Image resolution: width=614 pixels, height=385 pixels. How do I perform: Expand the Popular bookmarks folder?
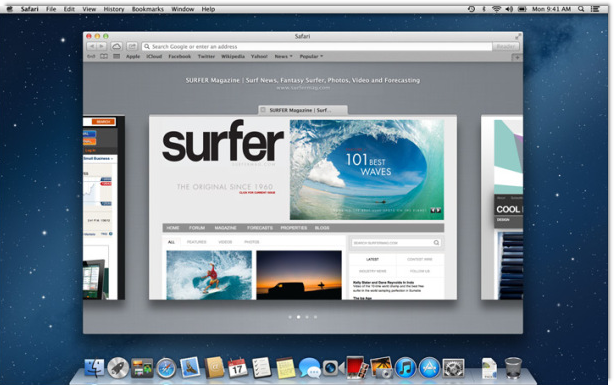[x=311, y=56]
